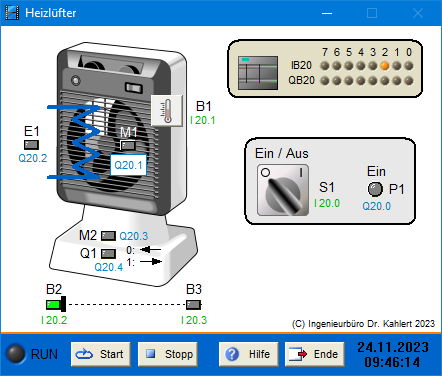442x376 pixels.
Task: Click the PLC module icon
Action: [258, 73]
